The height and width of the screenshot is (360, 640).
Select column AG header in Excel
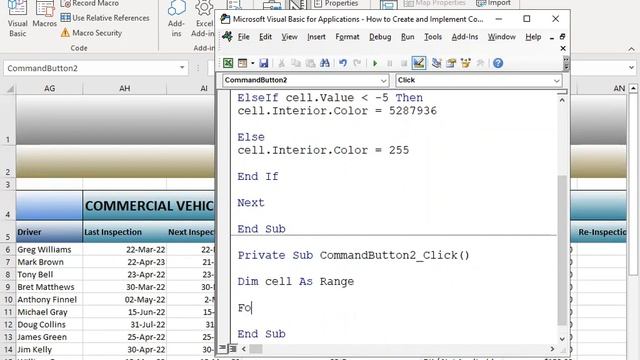point(49,88)
